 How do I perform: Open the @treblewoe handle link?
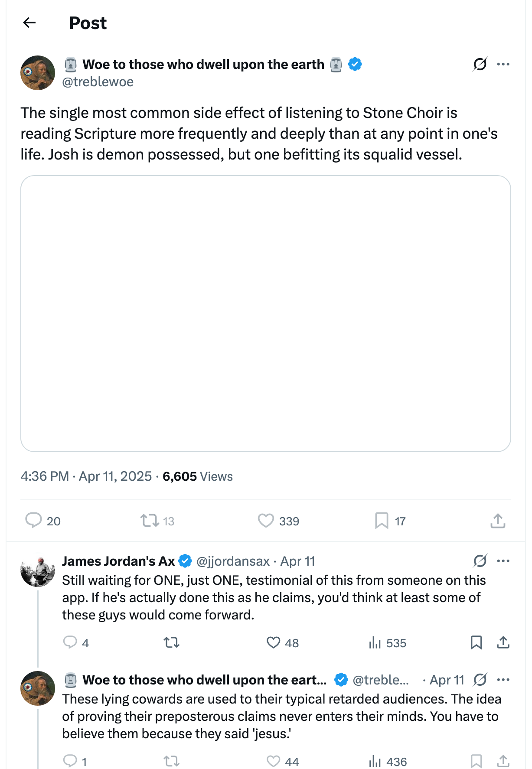click(x=98, y=82)
